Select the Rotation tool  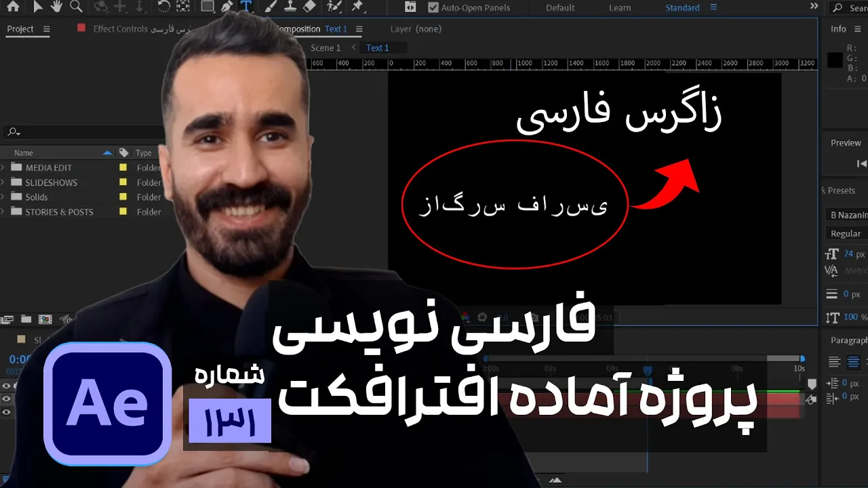tap(163, 7)
